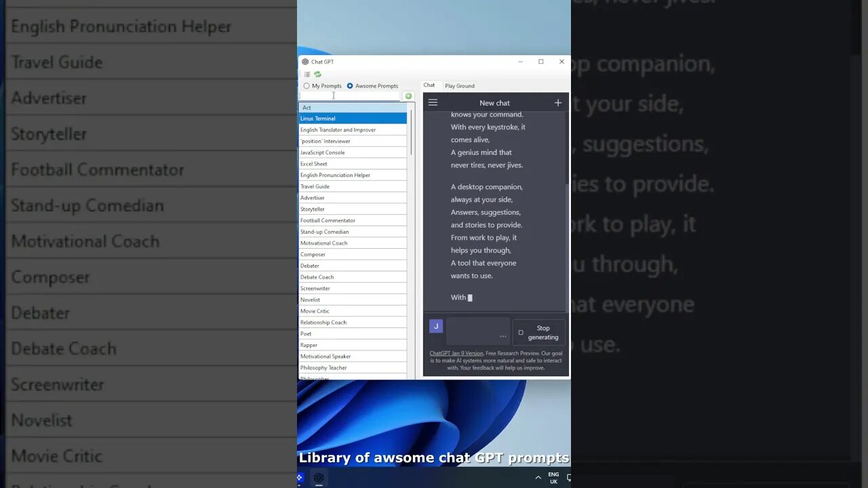This screenshot has height=488, width=868.
Task: Select the Excel Sheet prompt
Action: [353, 164]
